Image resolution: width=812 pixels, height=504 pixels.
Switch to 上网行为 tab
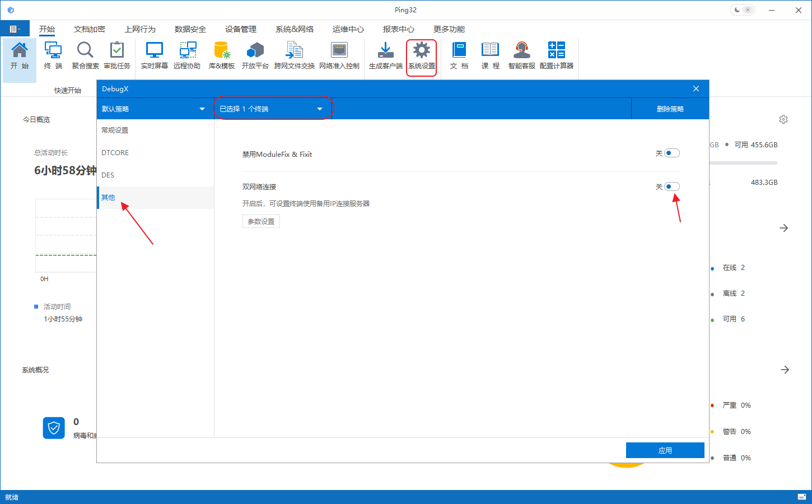click(140, 29)
